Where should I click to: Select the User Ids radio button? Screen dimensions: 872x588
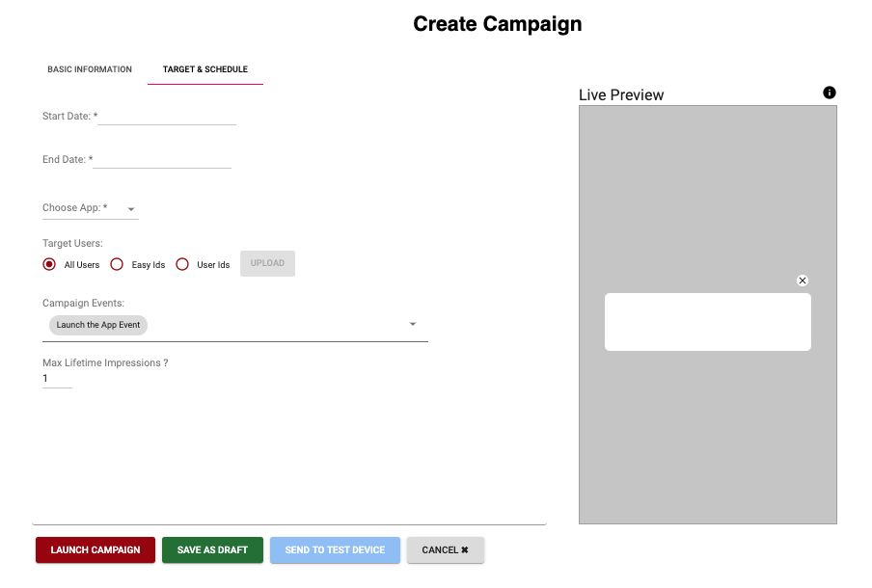click(182, 264)
